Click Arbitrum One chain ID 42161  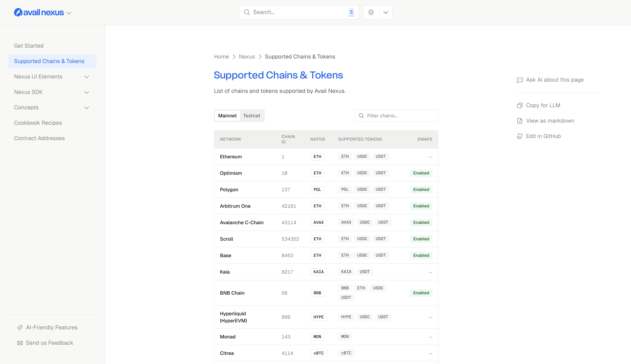click(x=289, y=206)
